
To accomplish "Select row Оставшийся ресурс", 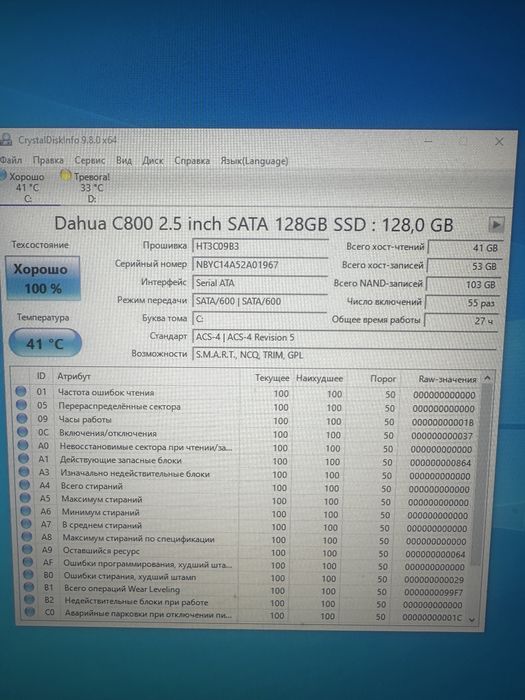I will [x=246, y=552].
